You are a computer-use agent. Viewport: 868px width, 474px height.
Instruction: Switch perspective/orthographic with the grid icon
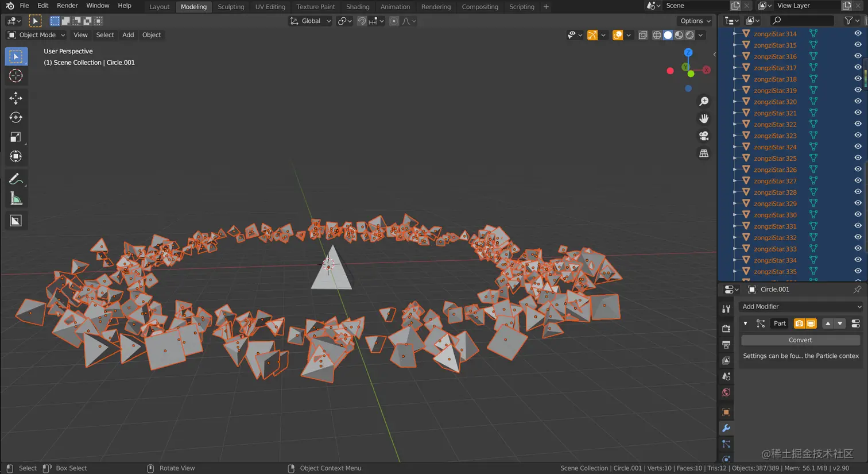704,153
